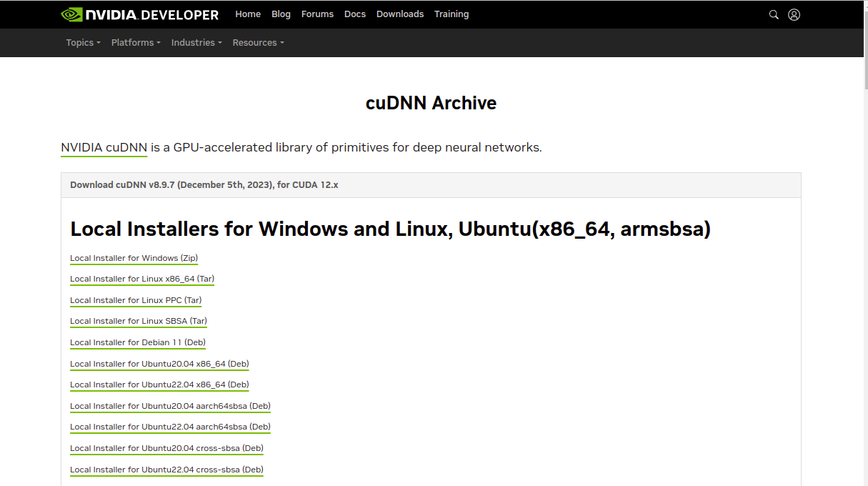Open the search magnifier icon
The image size is (868, 486).
pyautogui.click(x=774, y=14)
